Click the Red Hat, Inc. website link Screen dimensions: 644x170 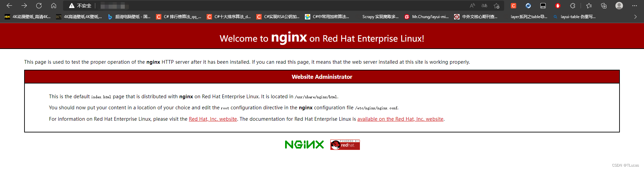tap(213, 119)
